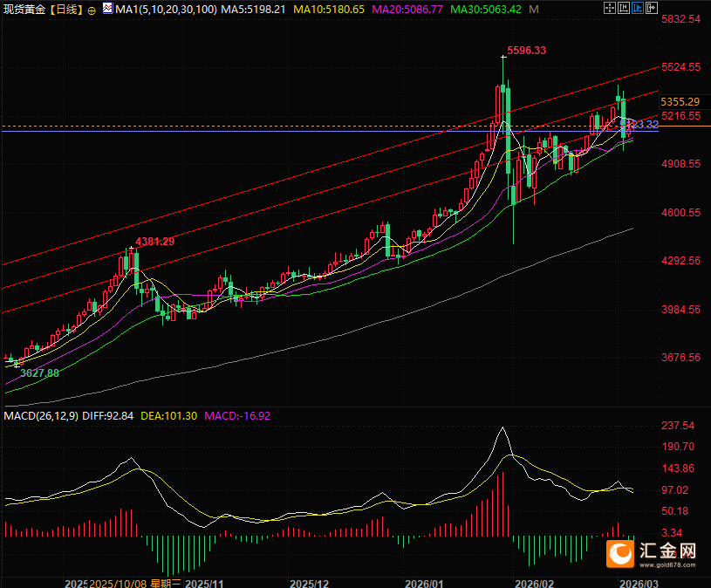Click the 2025/10/08 星期三 date marker

[135, 583]
